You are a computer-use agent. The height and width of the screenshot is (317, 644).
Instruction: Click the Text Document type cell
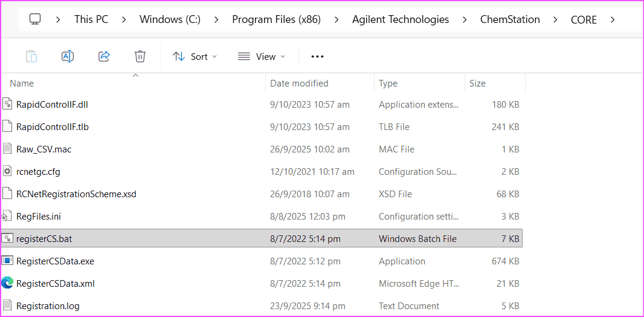(409, 306)
